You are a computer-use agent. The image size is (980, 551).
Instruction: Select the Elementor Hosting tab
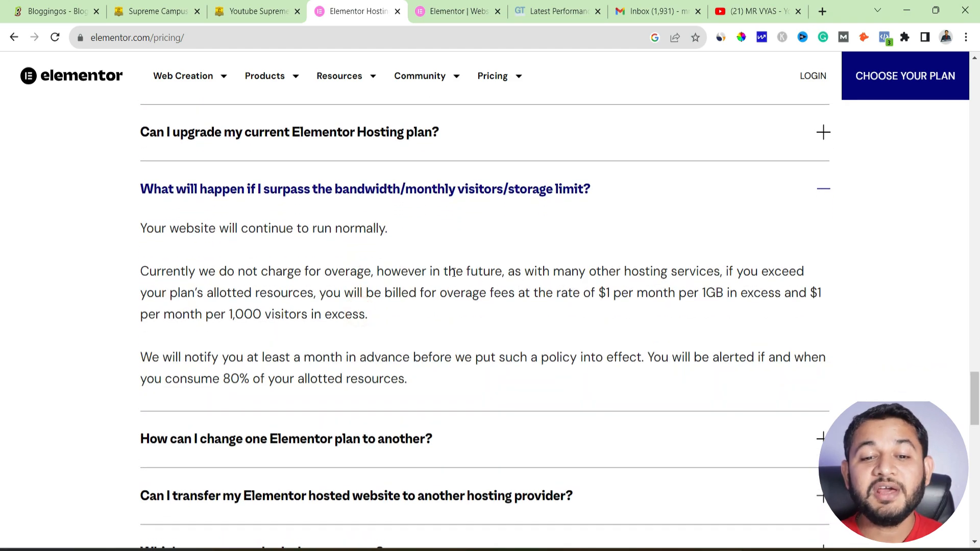click(x=357, y=11)
